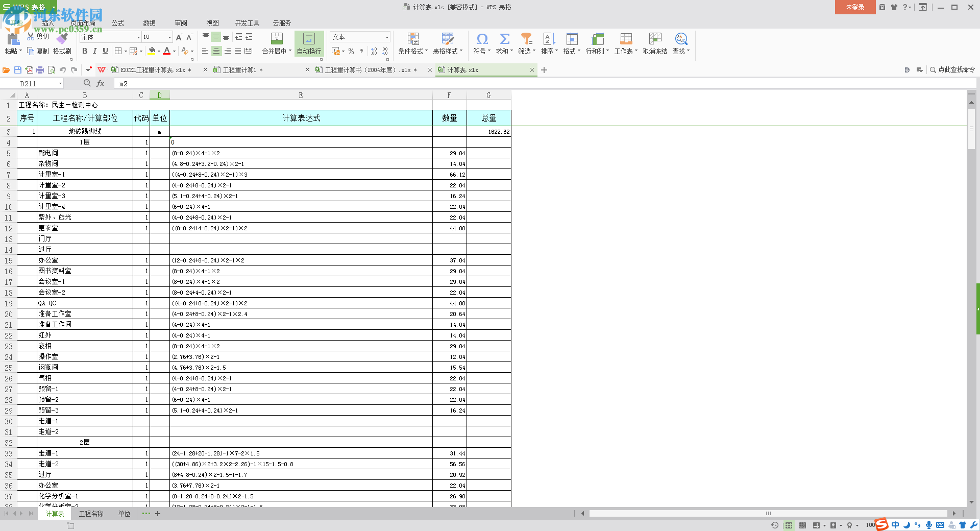Open the Formulas (公式) ribbon tab
This screenshot has height=531, width=980.
pos(118,23)
